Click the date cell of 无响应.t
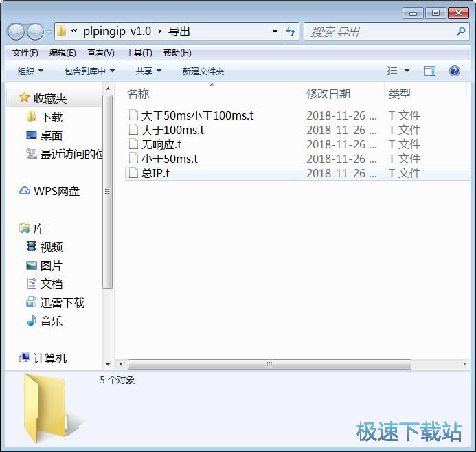 pyautogui.click(x=342, y=144)
